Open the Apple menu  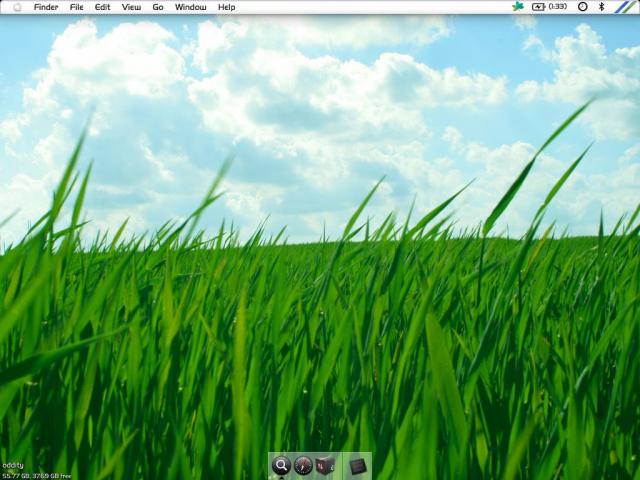pos(17,7)
